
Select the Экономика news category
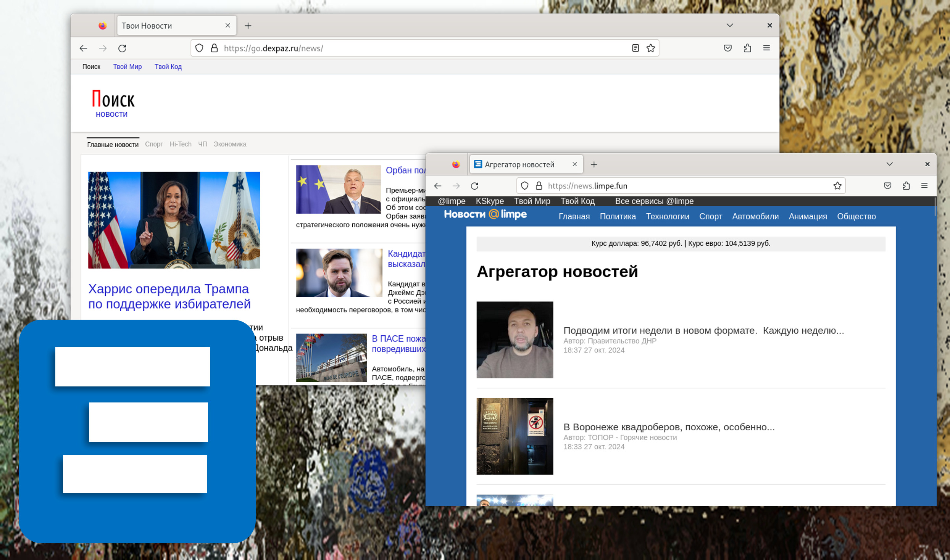(230, 144)
